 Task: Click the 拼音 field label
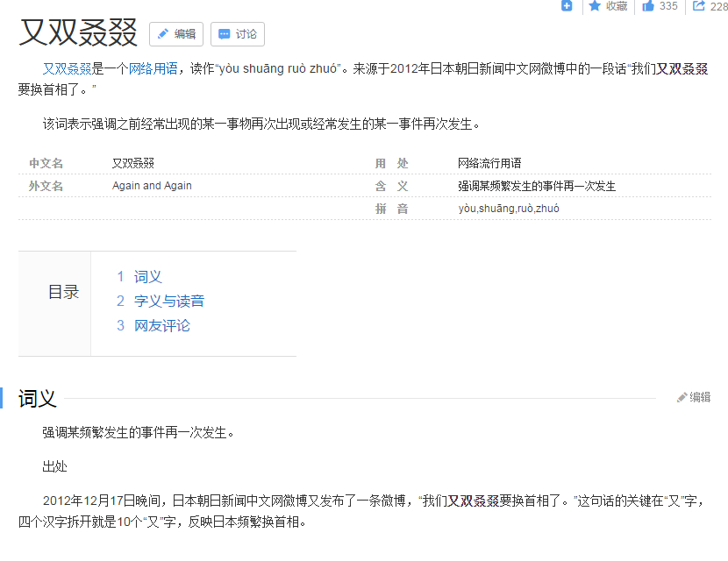pos(391,209)
